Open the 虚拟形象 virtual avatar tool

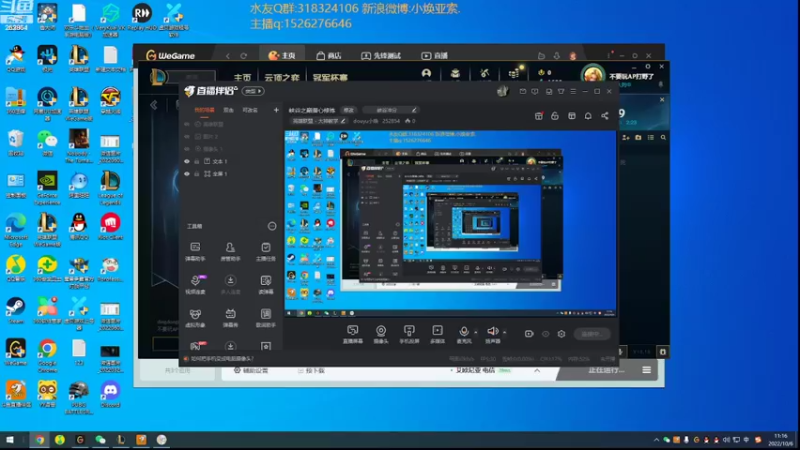click(x=195, y=318)
